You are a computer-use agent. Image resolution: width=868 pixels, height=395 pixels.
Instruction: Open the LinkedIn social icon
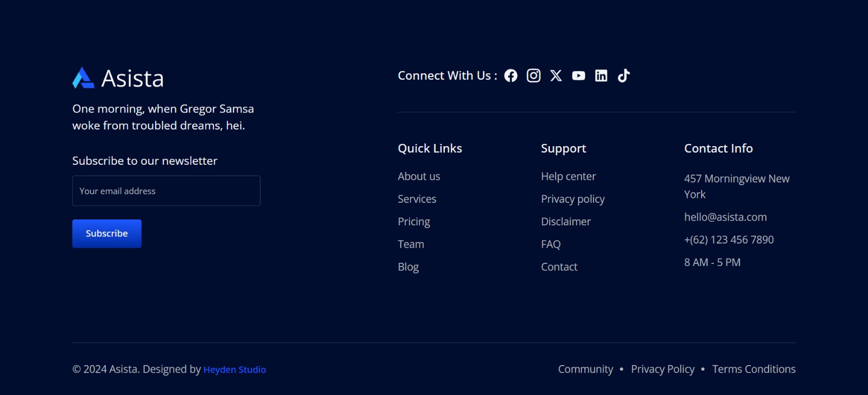pos(601,75)
